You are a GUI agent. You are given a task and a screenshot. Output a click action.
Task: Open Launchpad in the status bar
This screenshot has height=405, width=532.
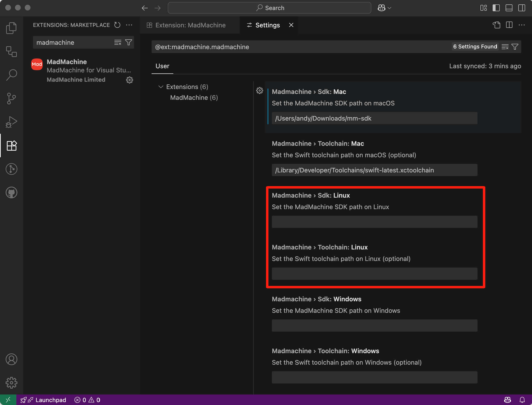[44, 400]
